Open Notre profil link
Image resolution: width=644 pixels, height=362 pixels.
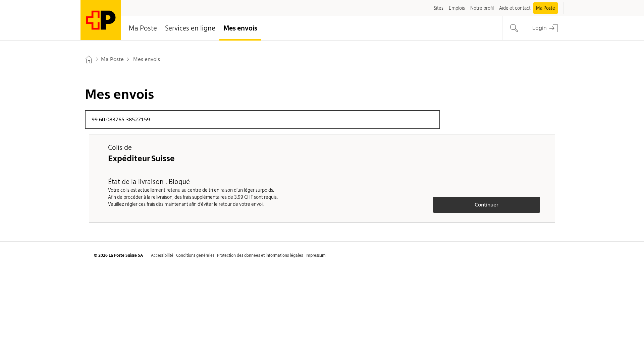click(482, 8)
